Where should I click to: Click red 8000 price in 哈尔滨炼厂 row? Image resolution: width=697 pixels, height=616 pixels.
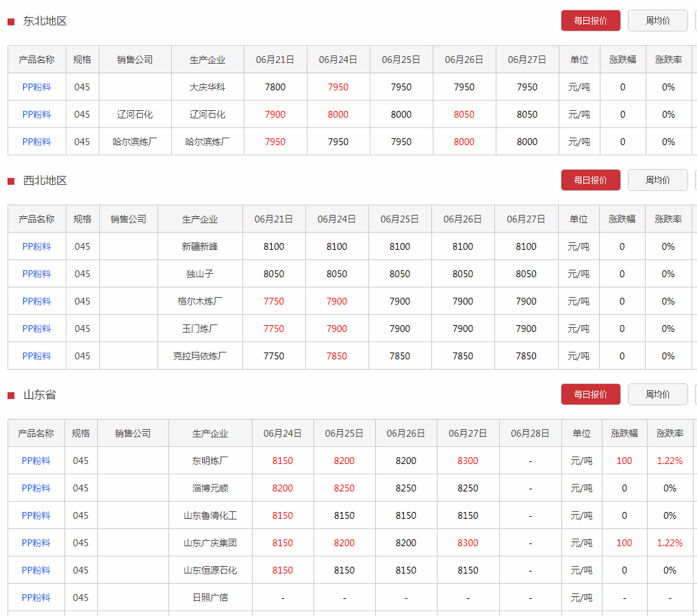(x=464, y=142)
